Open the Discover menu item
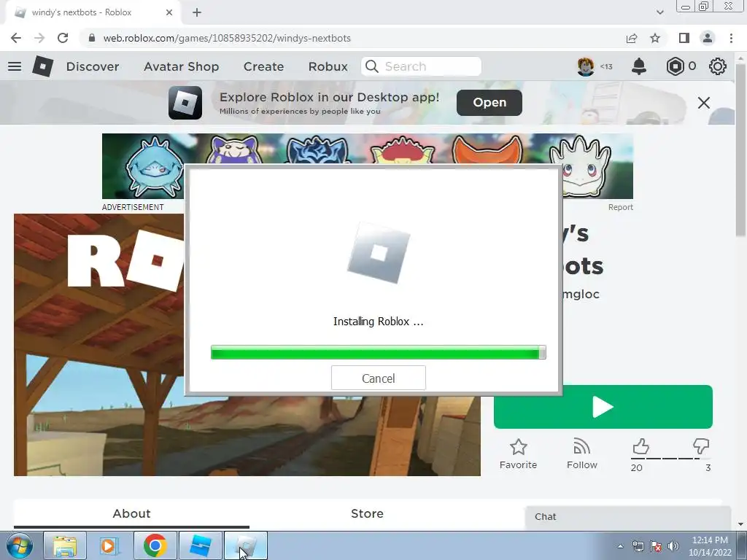Viewport: 747px width, 560px height. 93,66
